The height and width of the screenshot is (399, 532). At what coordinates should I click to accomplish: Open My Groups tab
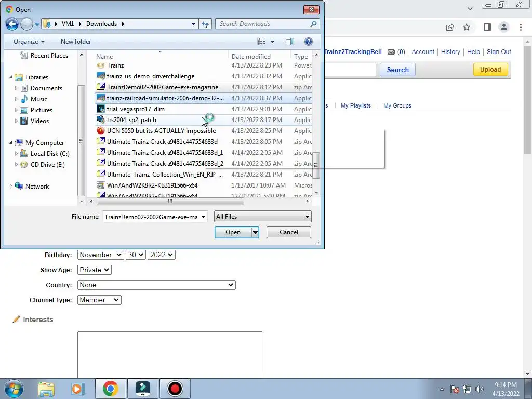point(397,105)
